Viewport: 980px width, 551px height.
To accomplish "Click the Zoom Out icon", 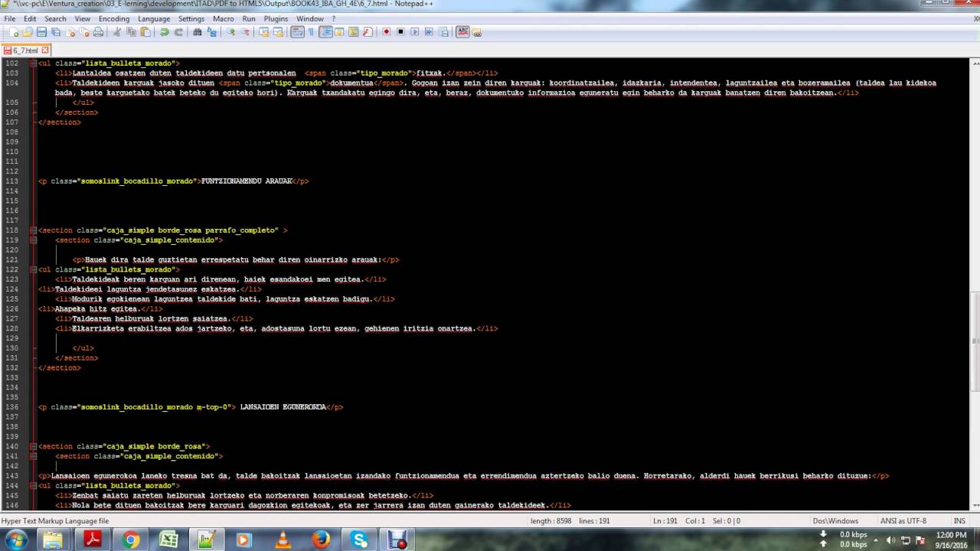I will pyautogui.click(x=245, y=32).
